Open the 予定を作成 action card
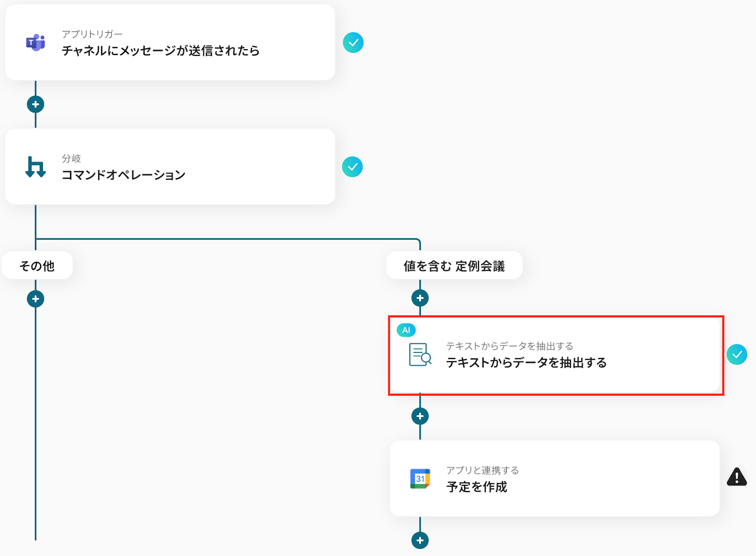The height and width of the screenshot is (556, 756). click(x=554, y=478)
